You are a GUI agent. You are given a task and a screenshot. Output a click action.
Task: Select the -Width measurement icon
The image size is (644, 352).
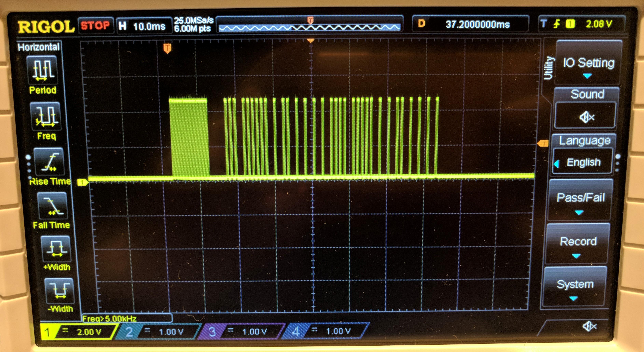click(60, 291)
